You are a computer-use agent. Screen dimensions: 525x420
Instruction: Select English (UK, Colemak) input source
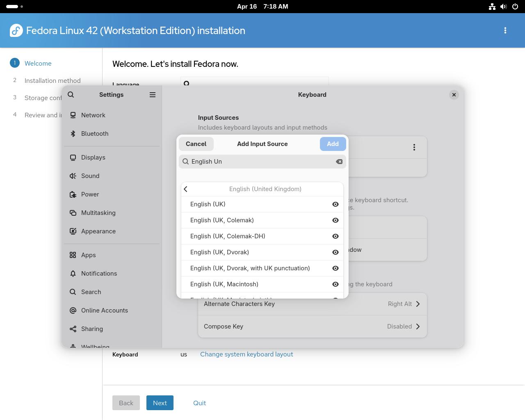[262, 220]
